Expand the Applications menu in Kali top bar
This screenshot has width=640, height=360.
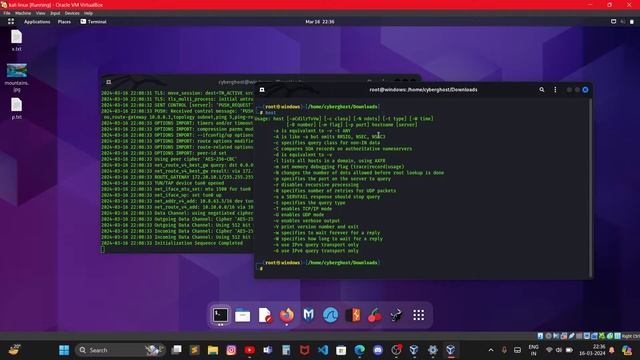tap(37, 22)
